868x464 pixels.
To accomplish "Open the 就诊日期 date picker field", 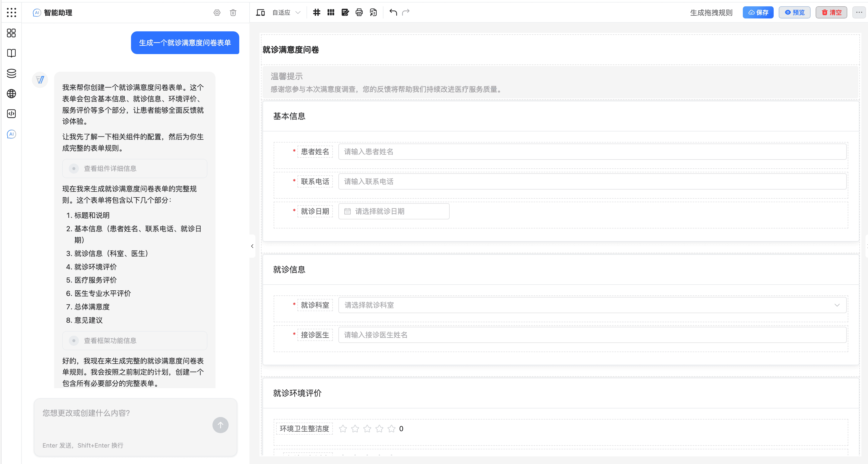I will pos(394,212).
